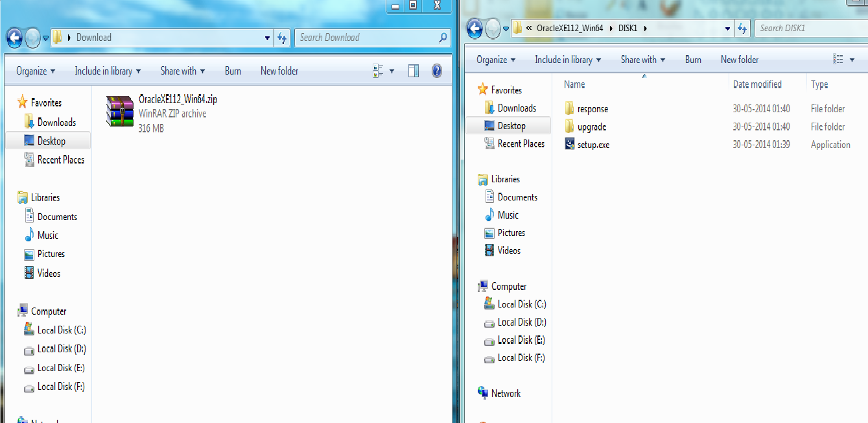Select Recent Places in the left sidebar

coord(60,160)
